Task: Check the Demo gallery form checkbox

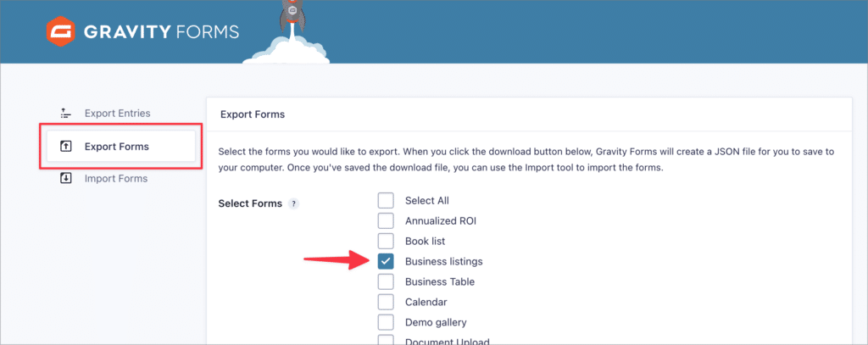Action: (x=386, y=322)
